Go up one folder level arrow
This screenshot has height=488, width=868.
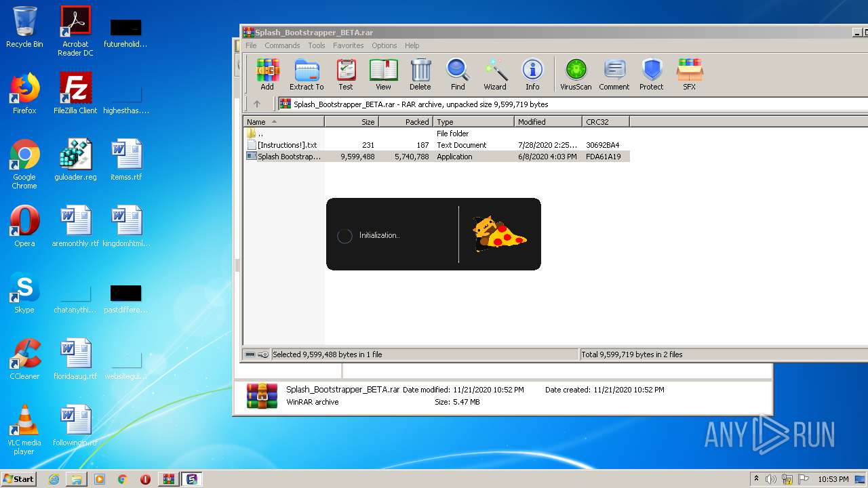257,104
